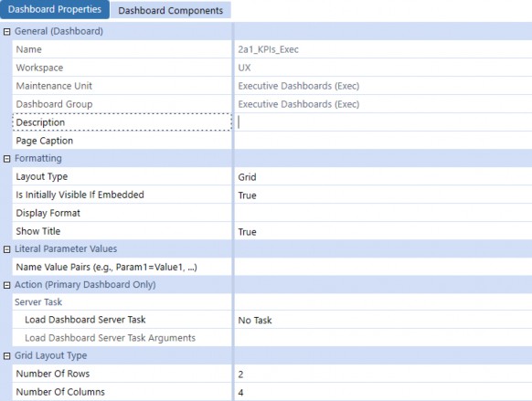This screenshot has height=401, width=532.
Task: Edit the Number Of Rows value
Action: 383,374
